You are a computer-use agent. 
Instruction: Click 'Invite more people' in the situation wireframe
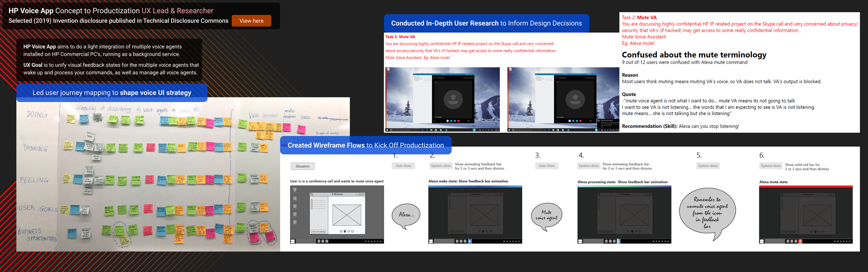(318, 231)
